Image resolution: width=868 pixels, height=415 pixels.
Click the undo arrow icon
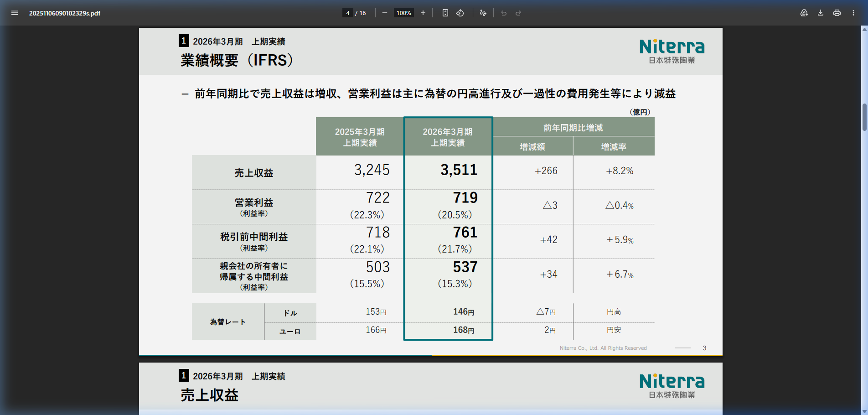click(504, 13)
